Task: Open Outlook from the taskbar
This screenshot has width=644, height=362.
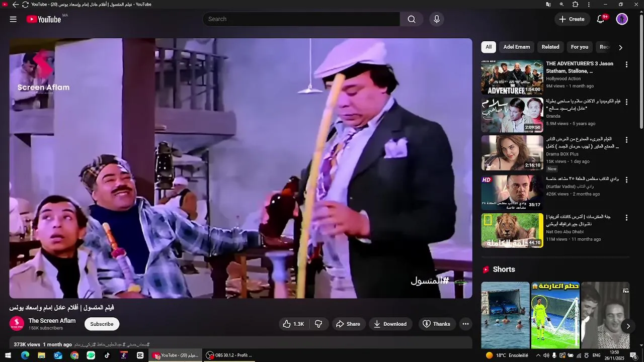Action: coord(58,355)
